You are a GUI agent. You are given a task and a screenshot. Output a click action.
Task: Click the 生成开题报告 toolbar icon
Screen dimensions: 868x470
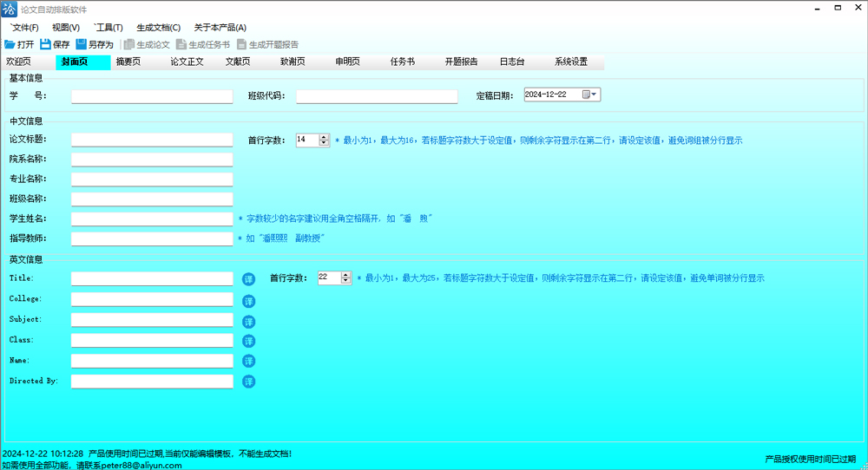[241, 44]
